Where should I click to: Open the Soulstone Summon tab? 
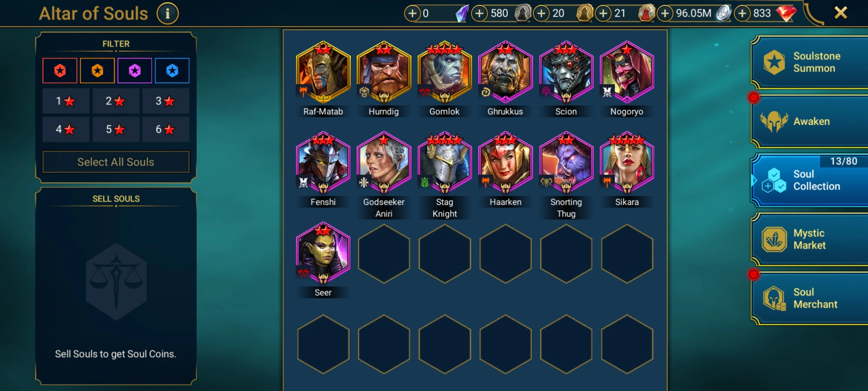click(810, 62)
